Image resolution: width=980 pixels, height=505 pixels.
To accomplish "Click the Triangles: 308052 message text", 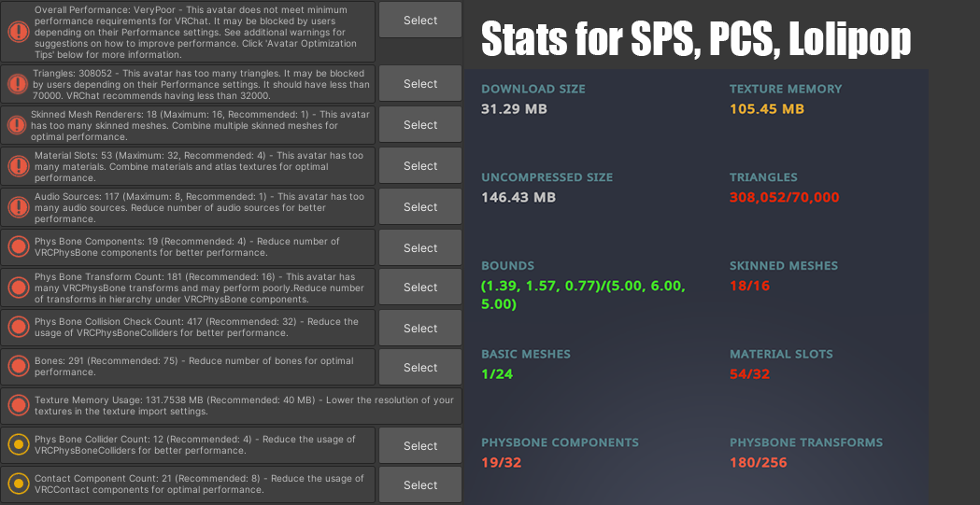I will pyautogui.click(x=201, y=84).
